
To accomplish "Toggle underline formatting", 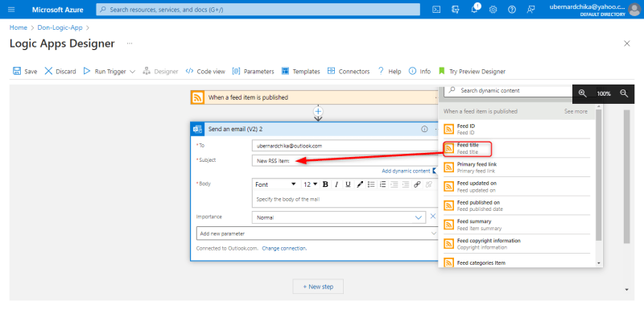I will (x=348, y=184).
